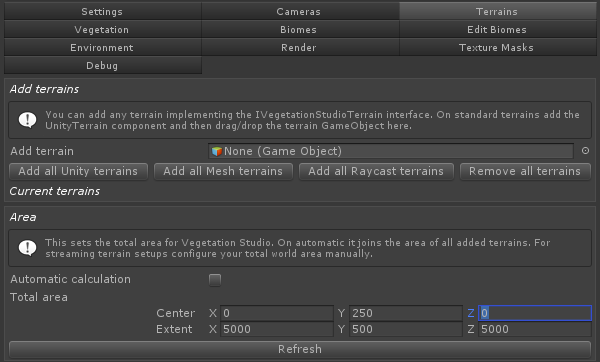
Task: Click the 'Add terrain' field label
Action: tap(42, 151)
